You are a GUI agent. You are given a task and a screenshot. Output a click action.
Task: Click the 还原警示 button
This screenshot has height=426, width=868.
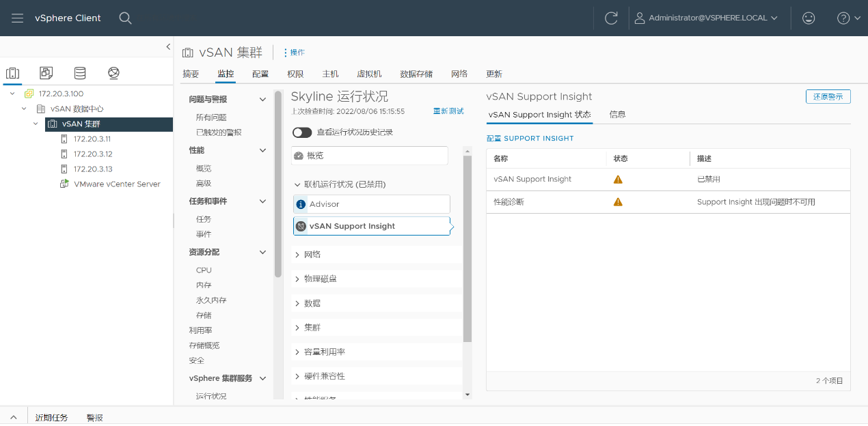828,97
